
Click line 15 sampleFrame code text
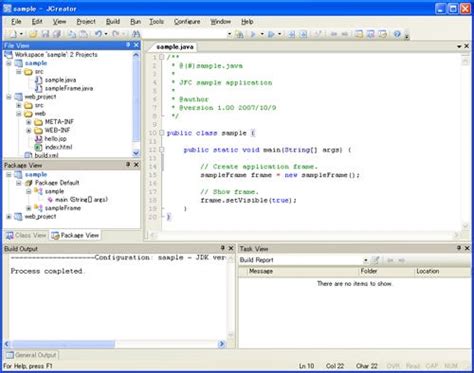(x=280, y=175)
